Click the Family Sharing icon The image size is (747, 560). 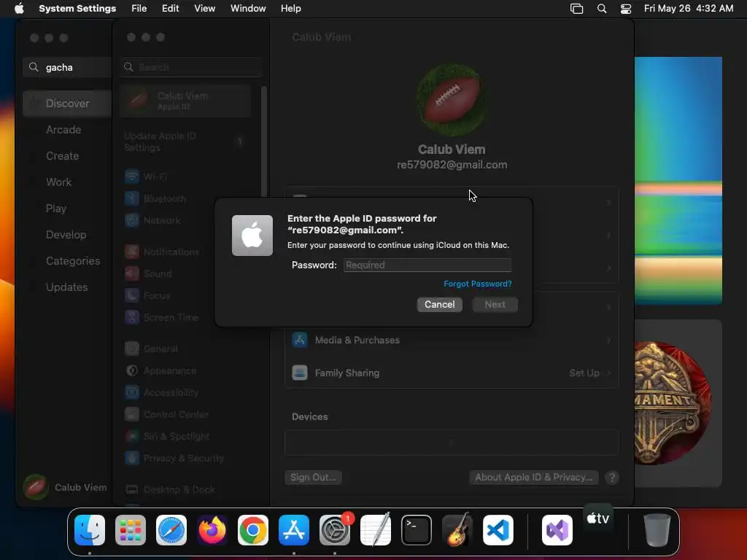pyautogui.click(x=300, y=373)
